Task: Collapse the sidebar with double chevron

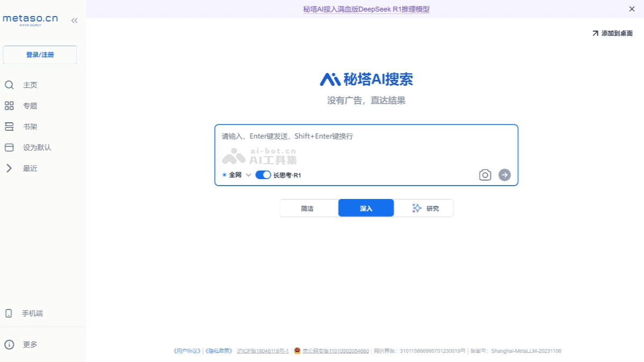Action: tap(74, 20)
